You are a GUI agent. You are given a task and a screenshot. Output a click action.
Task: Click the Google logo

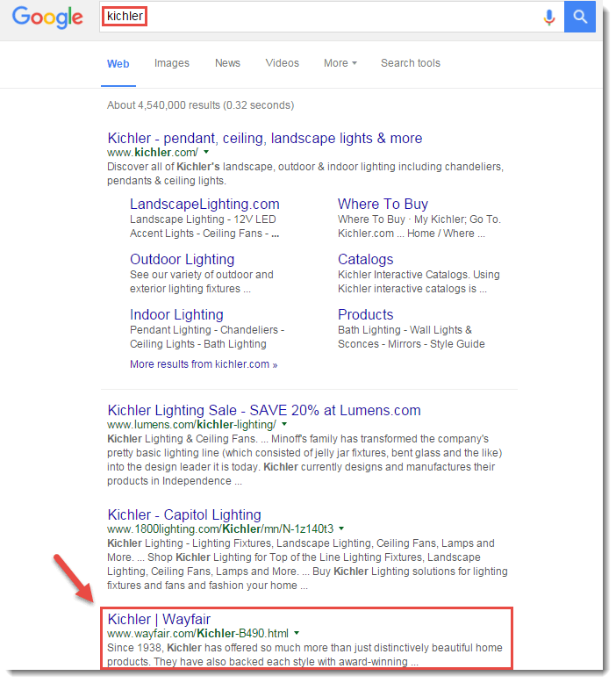click(47, 18)
